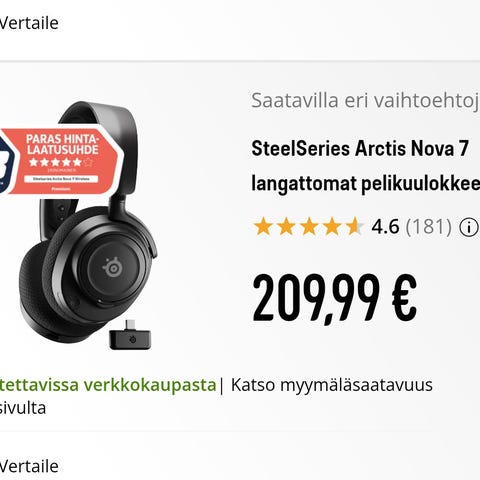Click the orange star rating icons
Image resolution: width=480 pixels, height=480 pixels.
(308, 227)
